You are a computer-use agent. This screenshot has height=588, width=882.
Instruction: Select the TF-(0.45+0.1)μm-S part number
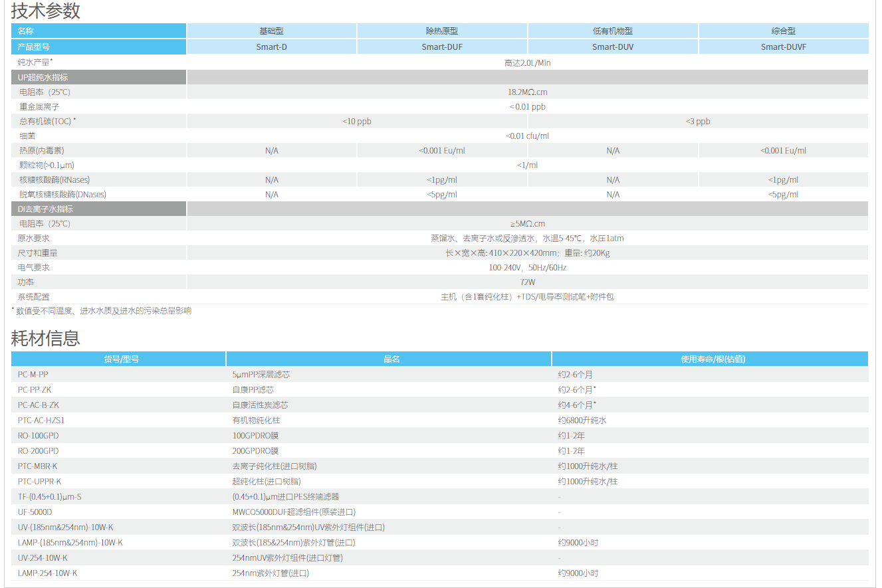tap(50, 497)
